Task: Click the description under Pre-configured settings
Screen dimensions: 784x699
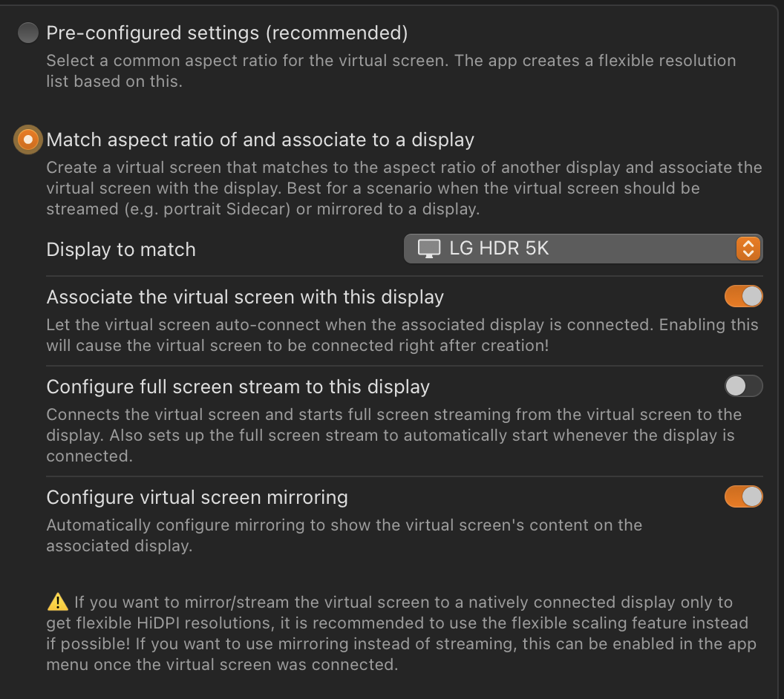Action: point(391,70)
